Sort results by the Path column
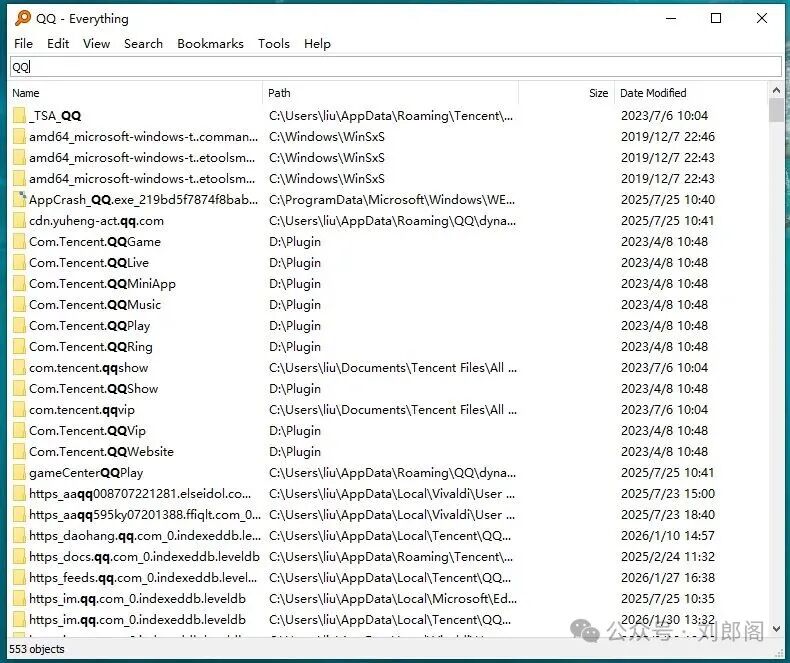 pos(390,93)
